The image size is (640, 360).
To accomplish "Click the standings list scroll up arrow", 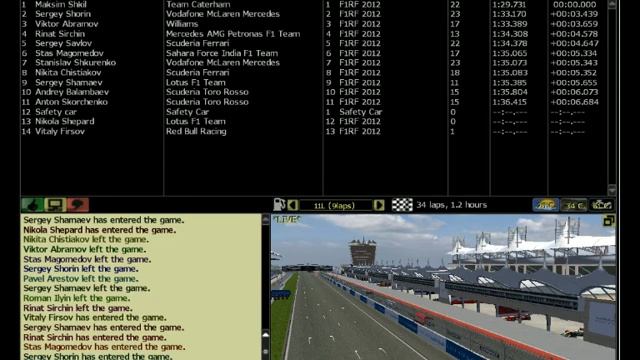I will pyautogui.click(x=612, y=4).
